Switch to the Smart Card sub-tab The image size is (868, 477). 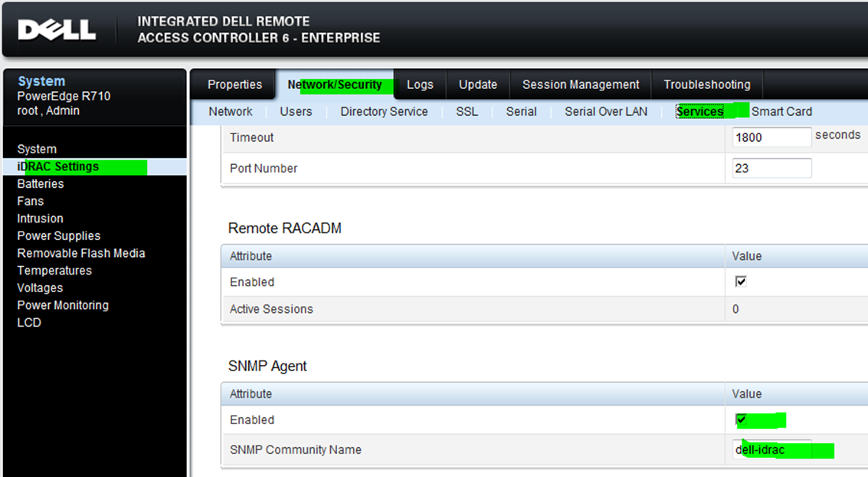781,111
